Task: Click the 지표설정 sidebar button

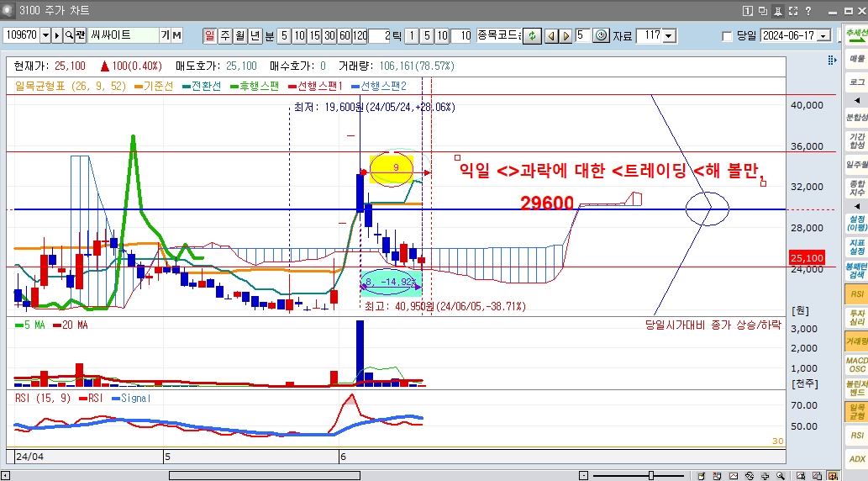Action: (x=856, y=246)
